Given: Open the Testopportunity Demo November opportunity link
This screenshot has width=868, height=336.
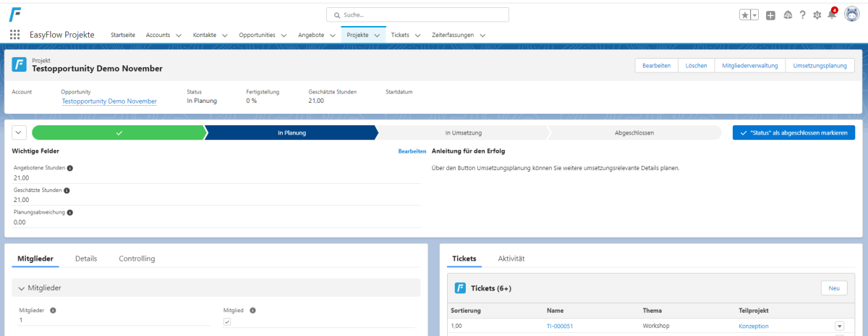Looking at the screenshot, I should (x=109, y=101).
